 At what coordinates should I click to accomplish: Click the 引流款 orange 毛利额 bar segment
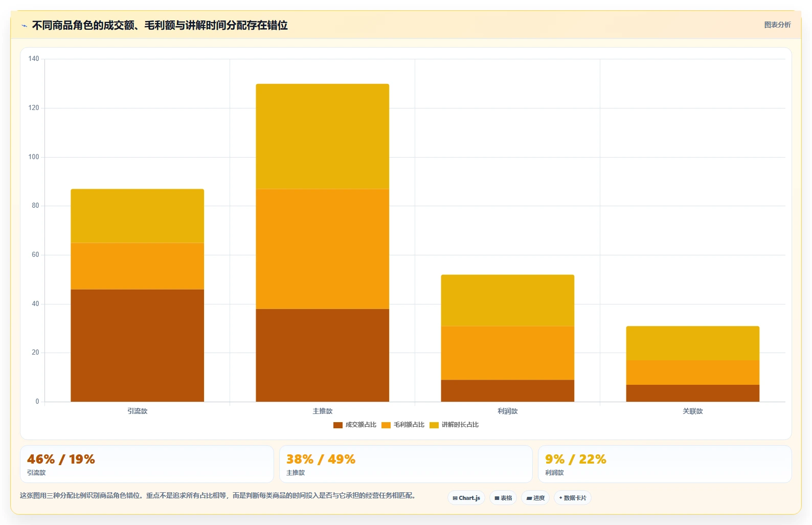tap(137, 266)
